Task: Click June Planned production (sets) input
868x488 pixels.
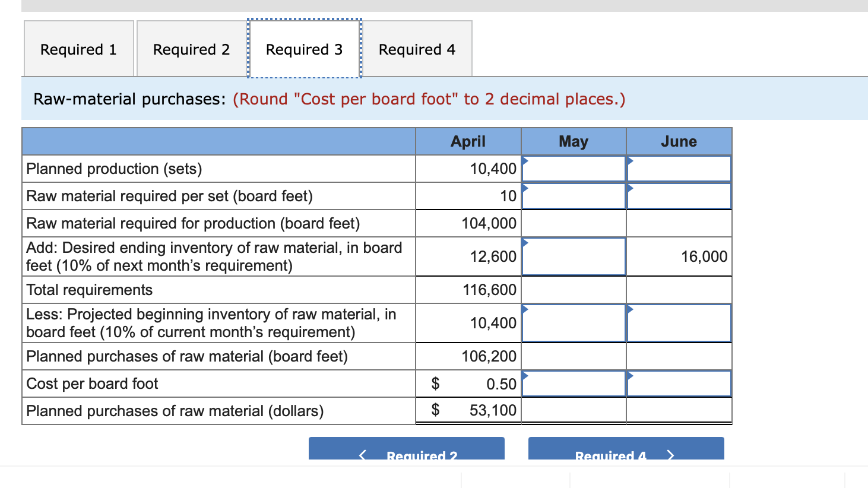Action: [679, 169]
